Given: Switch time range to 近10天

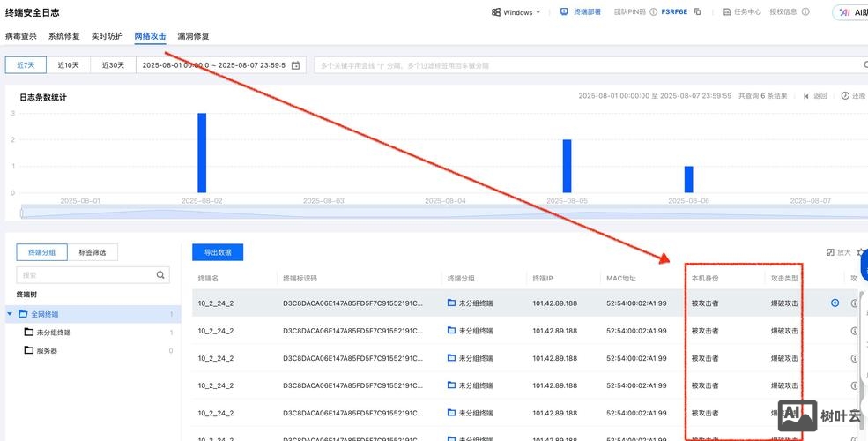Looking at the screenshot, I should point(69,65).
